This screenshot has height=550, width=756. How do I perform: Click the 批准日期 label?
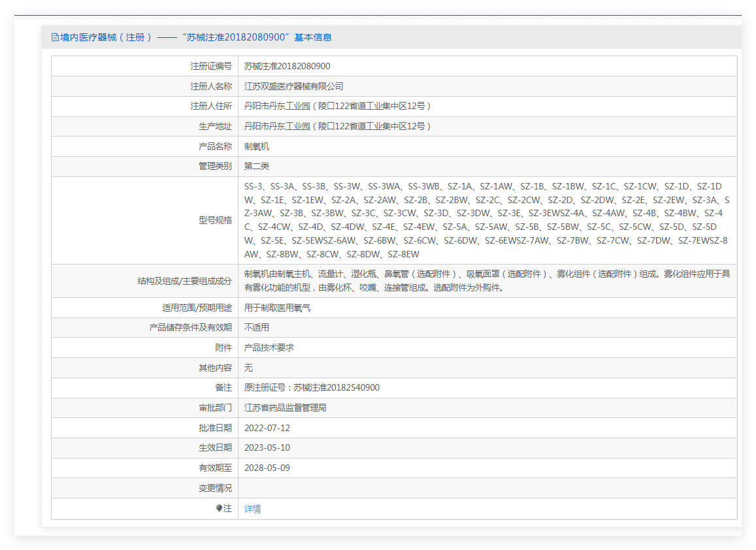click(216, 428)
